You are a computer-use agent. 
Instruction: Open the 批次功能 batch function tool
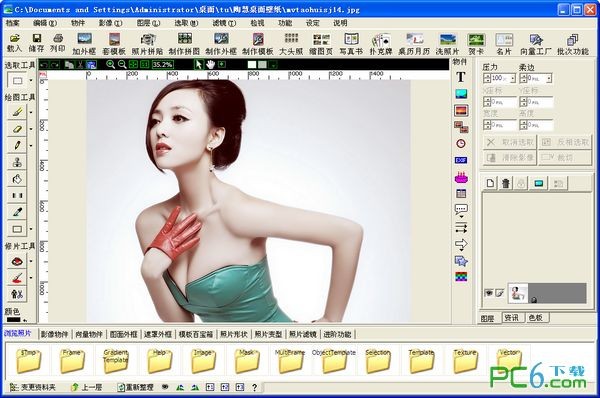572,44
